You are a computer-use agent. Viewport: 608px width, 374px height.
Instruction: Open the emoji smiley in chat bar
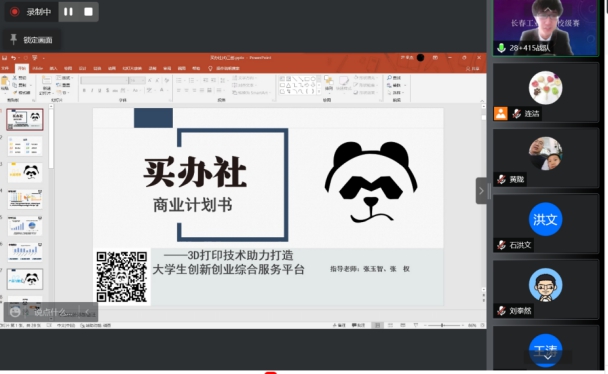coord(15,312)
